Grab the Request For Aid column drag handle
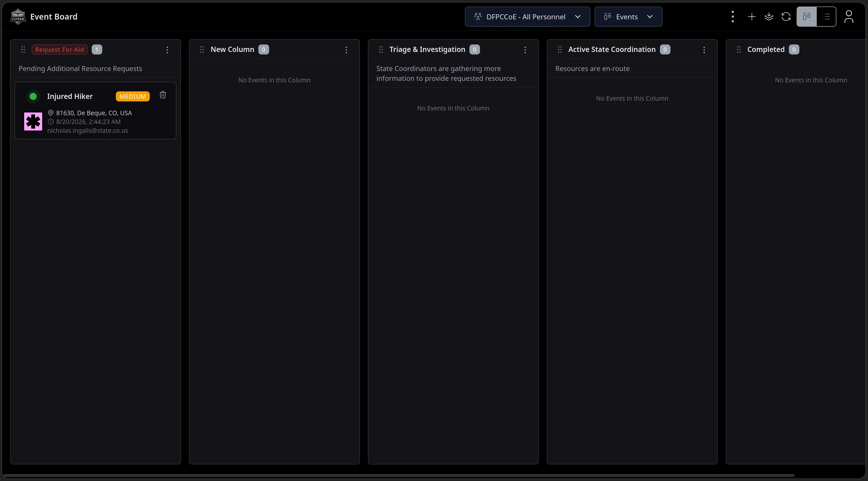The height and width of the screenshot is (481, 868). point(23,49)
